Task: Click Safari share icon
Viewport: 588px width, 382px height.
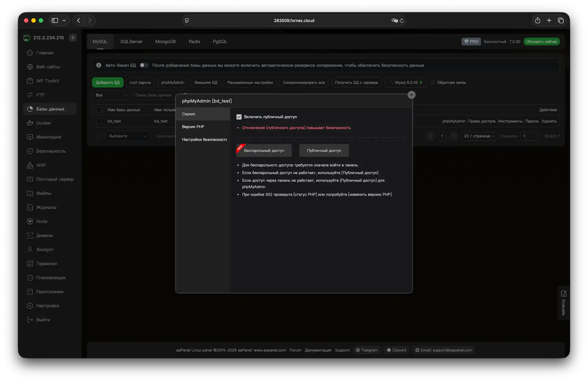Action: coord(537,21)
